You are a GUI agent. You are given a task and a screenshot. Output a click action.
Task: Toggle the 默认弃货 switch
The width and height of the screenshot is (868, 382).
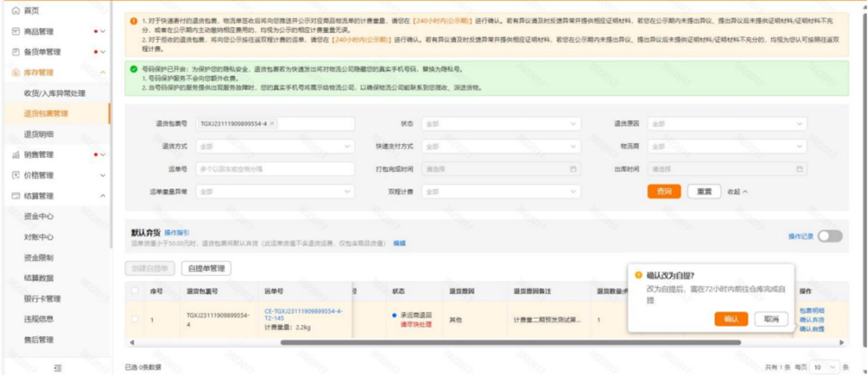[830, 236]
